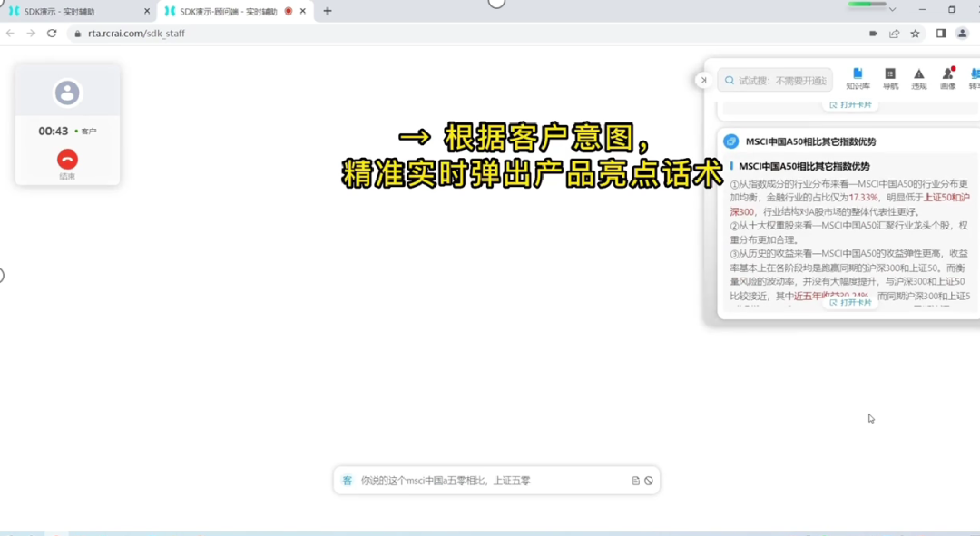The height and width of the screenshot is (536, 980).
Task: Open the browser profile icon
Action: click(963, 34)
